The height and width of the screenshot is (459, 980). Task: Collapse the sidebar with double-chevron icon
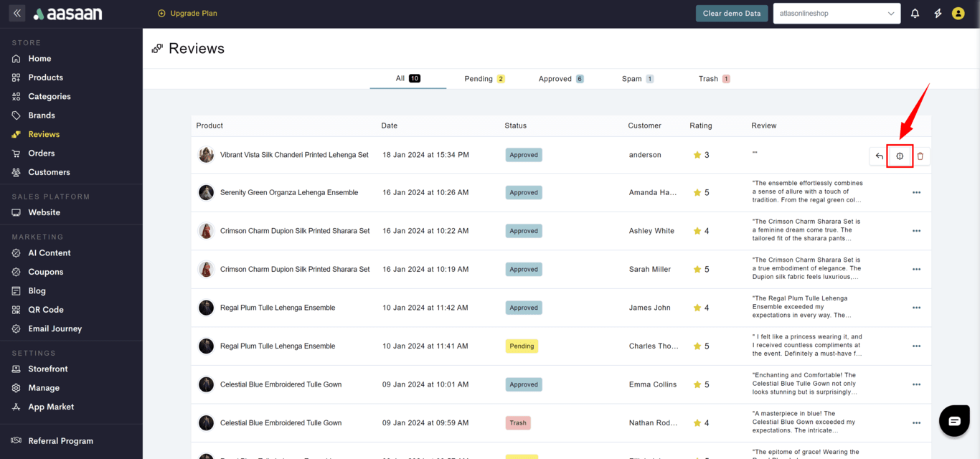[x=17, y=14]
